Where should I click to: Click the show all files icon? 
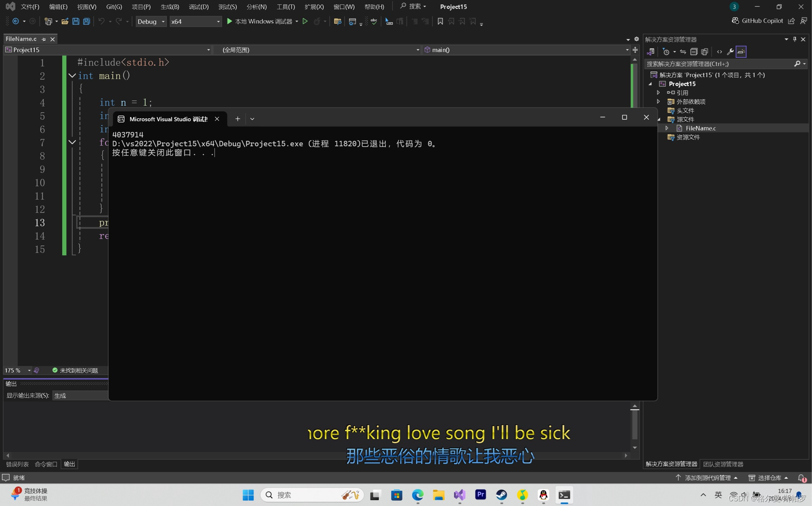(x=704, y=52)
